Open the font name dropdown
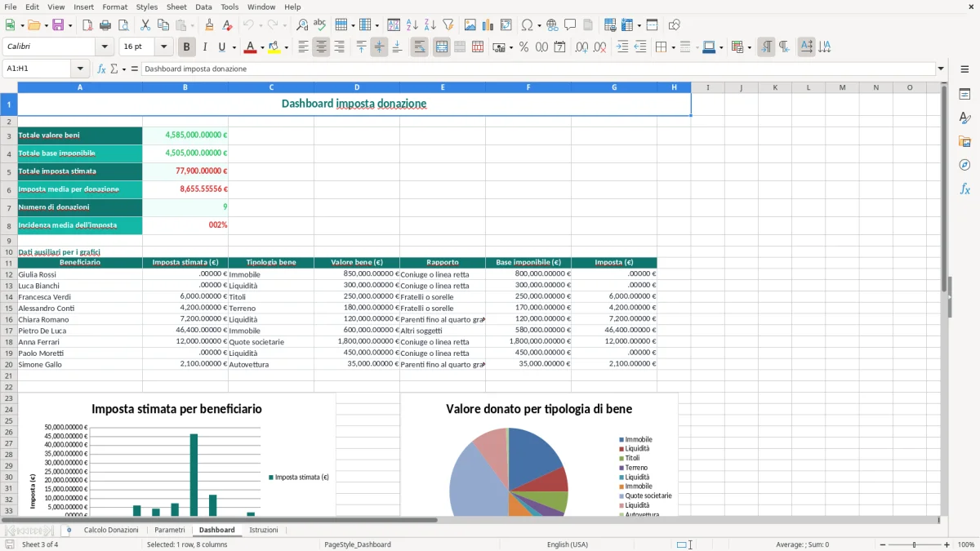980x551 pixels. pos(105,47)
